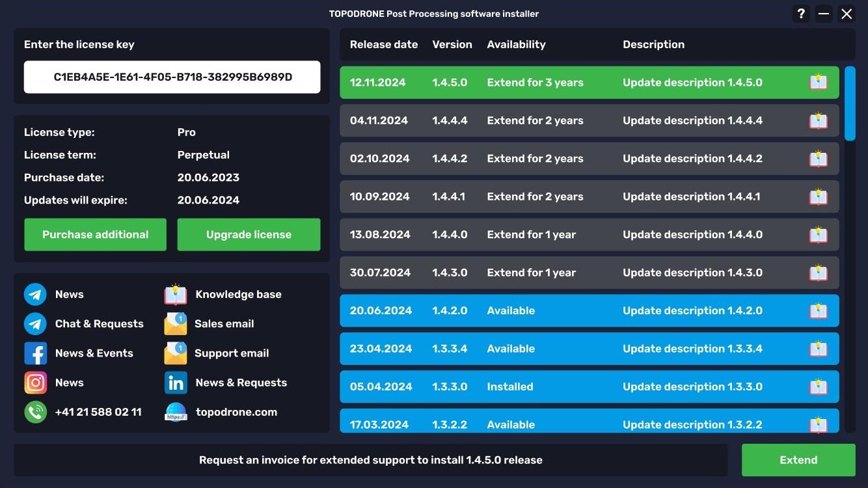The height and width of the screenshot is (488, 868).
Task: Select release row dated 04.11.2024
Action: click(x=590, y=120)
